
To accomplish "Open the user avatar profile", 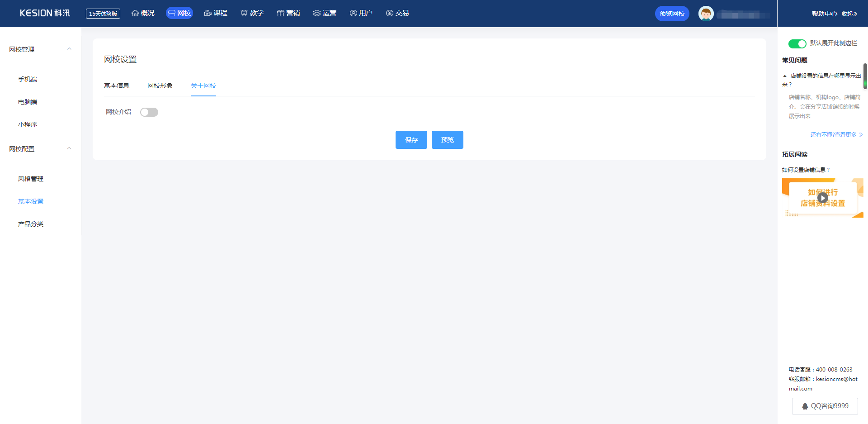I will (x=706, y=14).
